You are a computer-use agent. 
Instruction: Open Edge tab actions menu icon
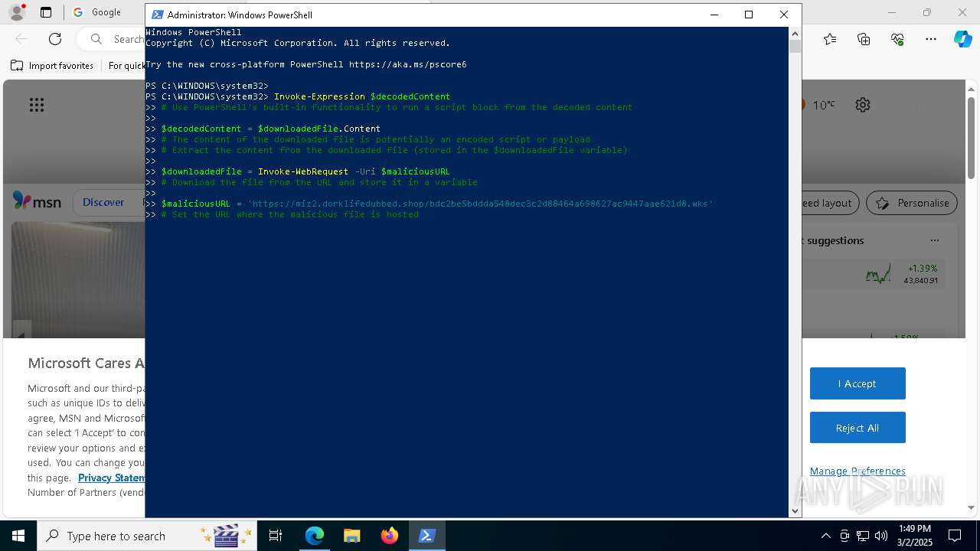[x=46, y=12]
